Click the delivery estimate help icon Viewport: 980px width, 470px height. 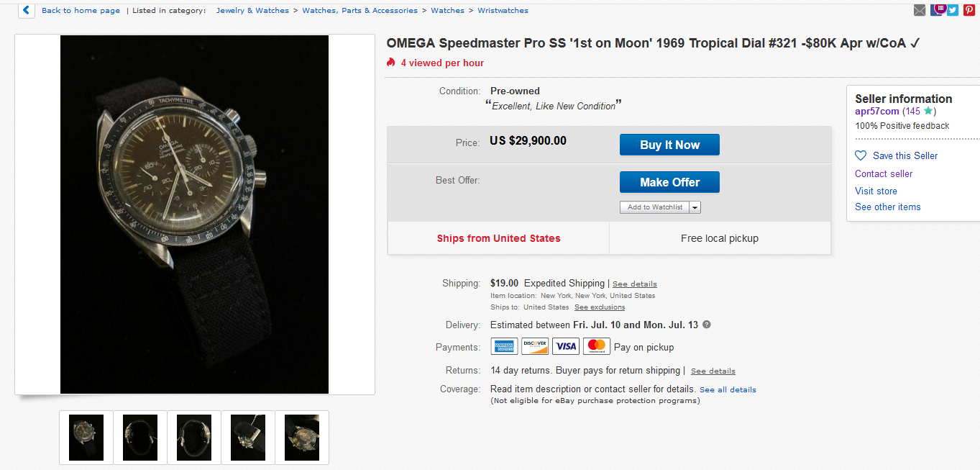(x=706, y=325)
